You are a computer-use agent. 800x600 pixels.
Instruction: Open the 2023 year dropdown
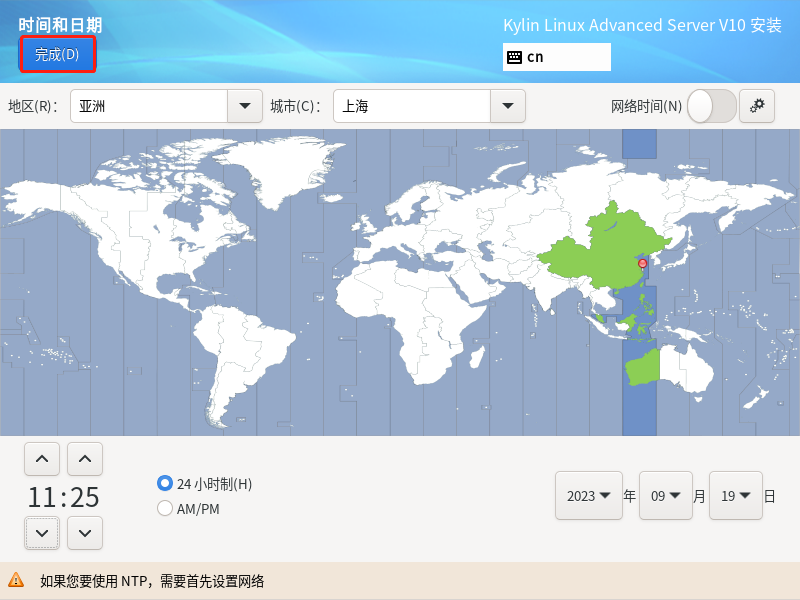(x=589, y=496)
